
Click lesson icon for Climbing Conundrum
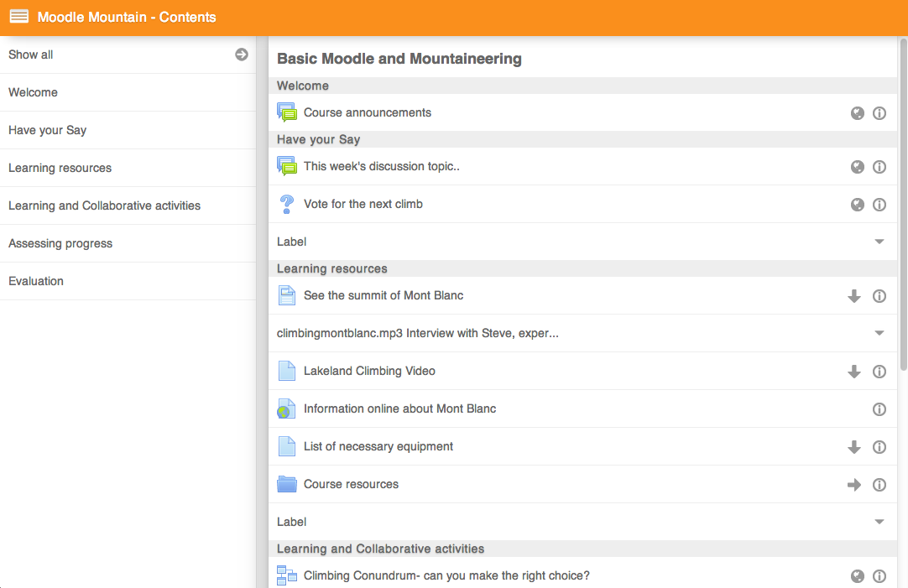(287, 575)
